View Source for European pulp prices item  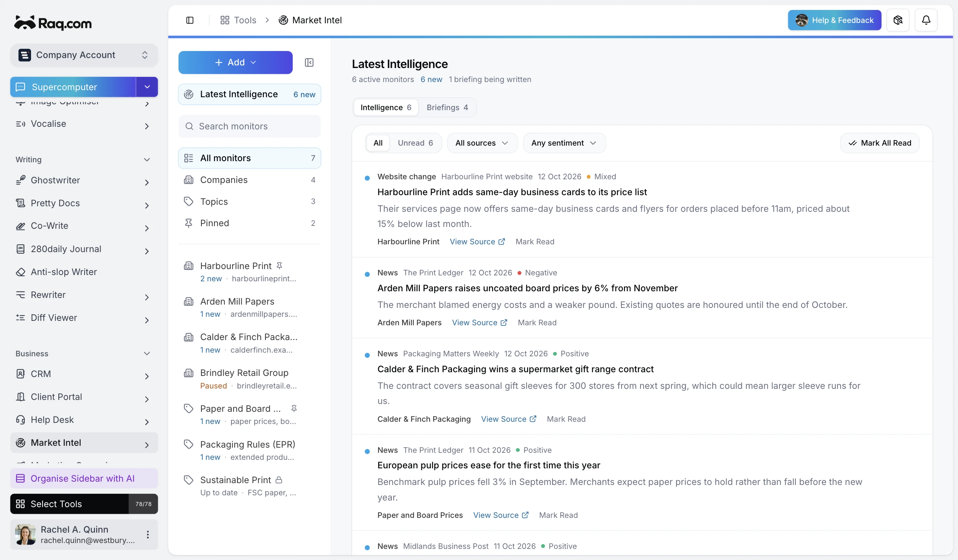501,515
